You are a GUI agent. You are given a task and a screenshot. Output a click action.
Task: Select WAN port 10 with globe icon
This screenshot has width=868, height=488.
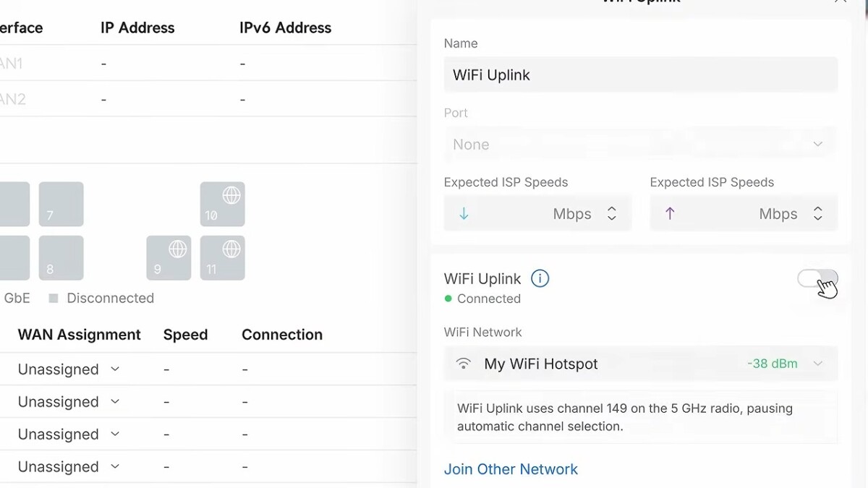[x=223, y=204]
